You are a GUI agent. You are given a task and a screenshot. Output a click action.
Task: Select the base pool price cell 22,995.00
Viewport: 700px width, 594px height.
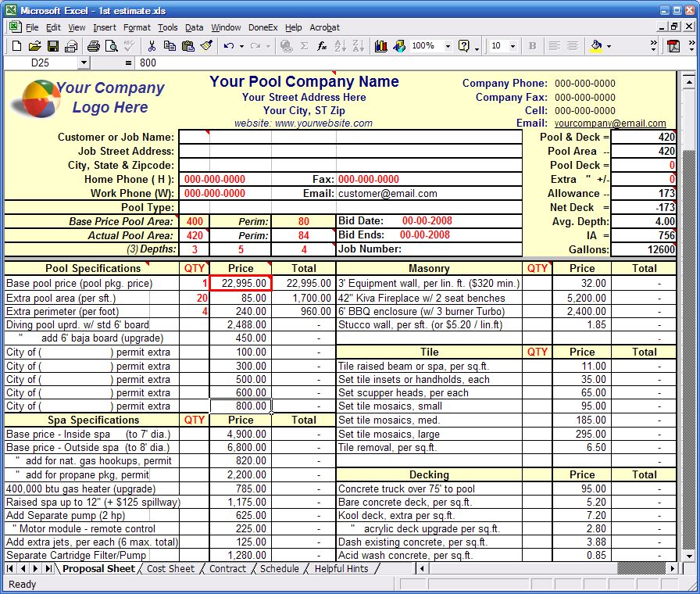pyautogui.click(x=241, y=284)
